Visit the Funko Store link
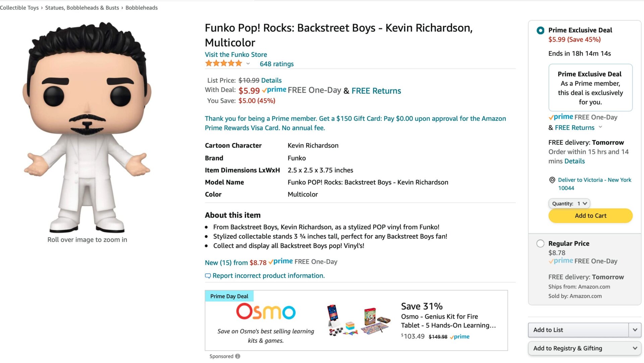The image size is (644, 363). (x=236, y=54)
